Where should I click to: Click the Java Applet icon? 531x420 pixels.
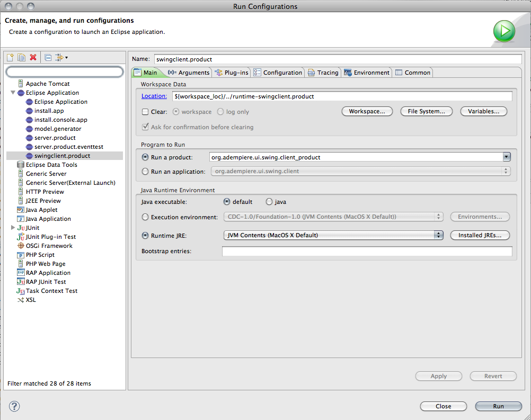pos(21,210)
